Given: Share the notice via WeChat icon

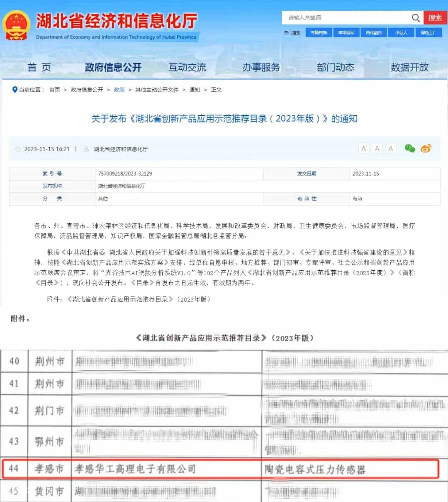Looking at the screenshot, I should tap(410, 149).
